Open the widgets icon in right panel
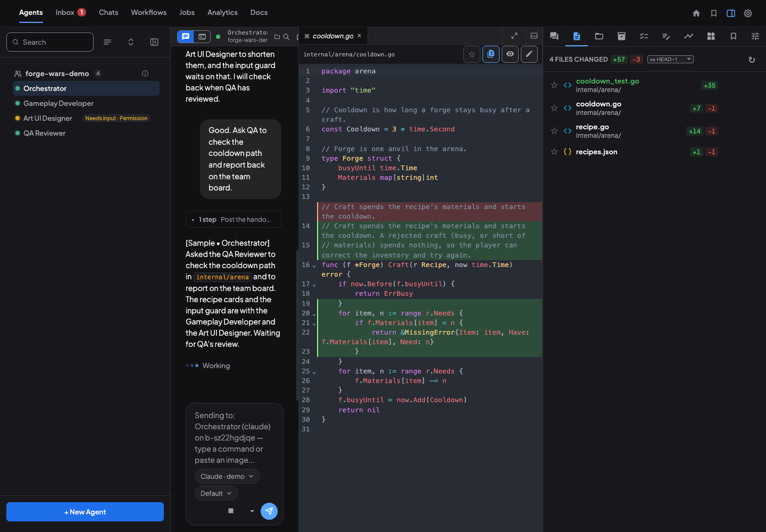The width and height of the screenshot is (766, 532). pos(711,36)
